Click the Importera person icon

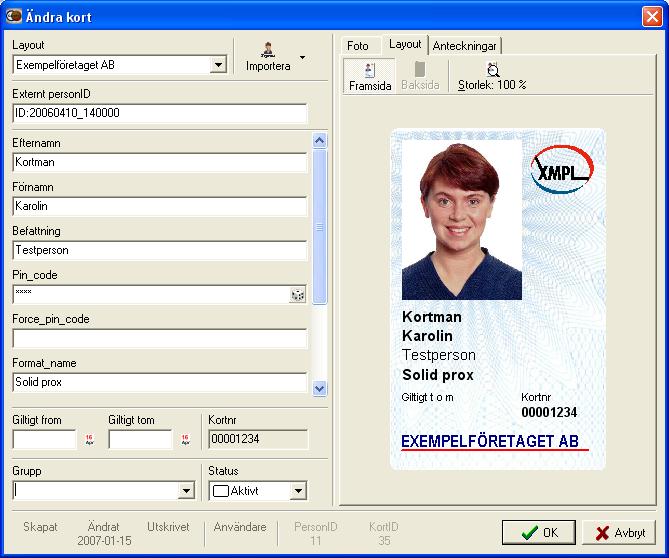268,50
